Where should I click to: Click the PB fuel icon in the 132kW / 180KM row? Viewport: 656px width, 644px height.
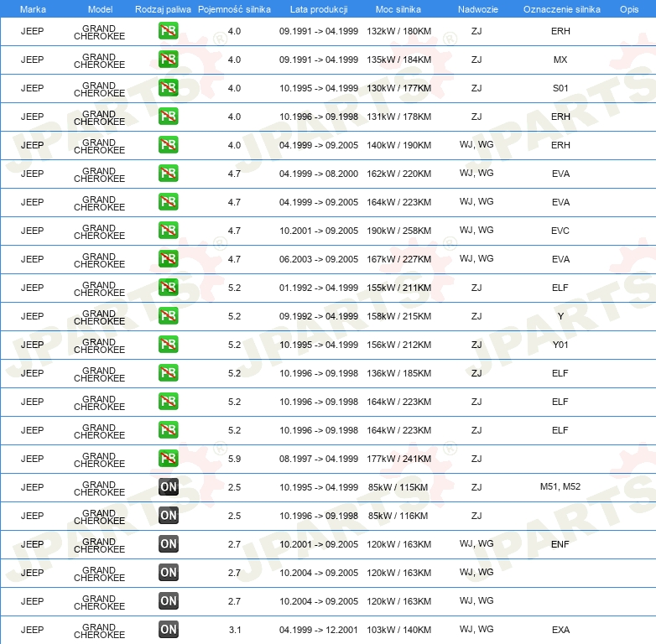click(x=168, y=31)
